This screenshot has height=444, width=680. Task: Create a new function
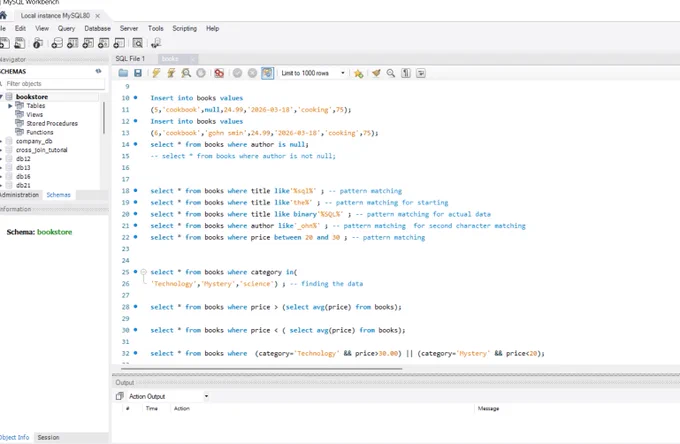point(119,43)
